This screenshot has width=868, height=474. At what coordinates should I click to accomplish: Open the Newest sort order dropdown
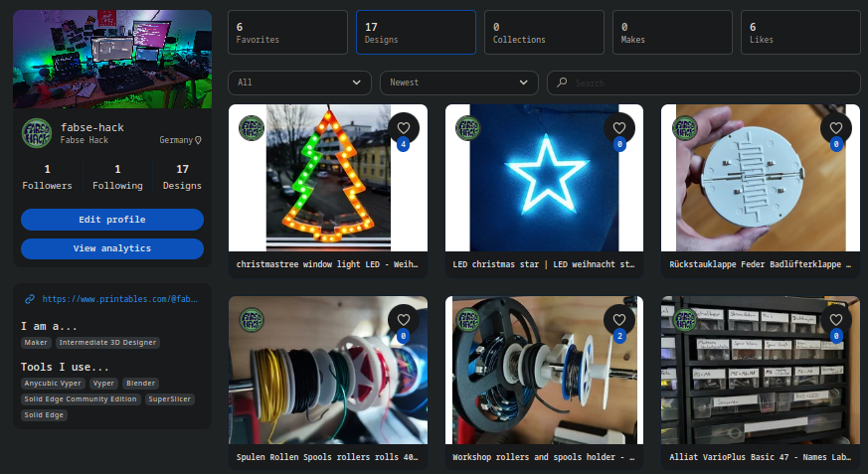tap(459, 82)
